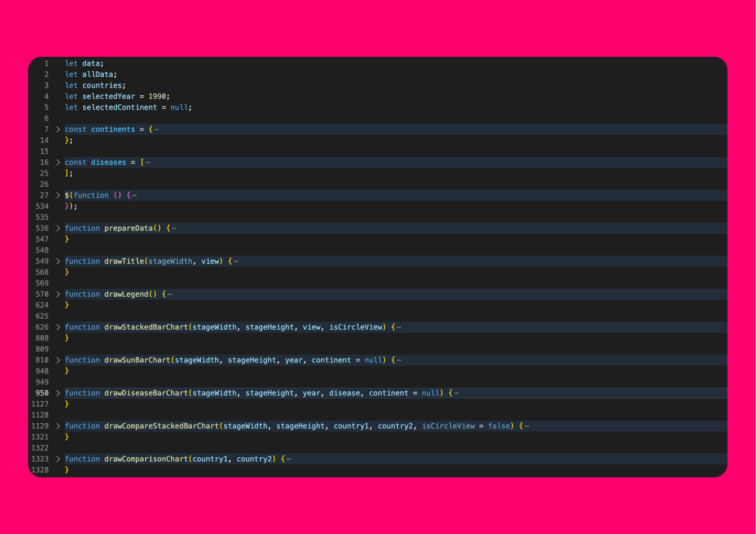Unfold the drawTitle function chevron
Viewport: 756px width, 534px height.
(58, 261)
